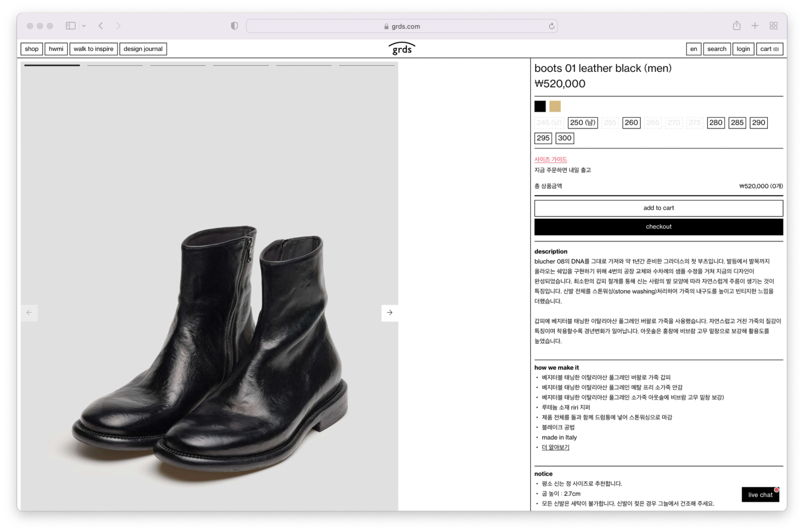Image resolution: width=804 pixels, height=532 pixels.
Task: Jump to the second image progress bar
Action: [115, 65]
